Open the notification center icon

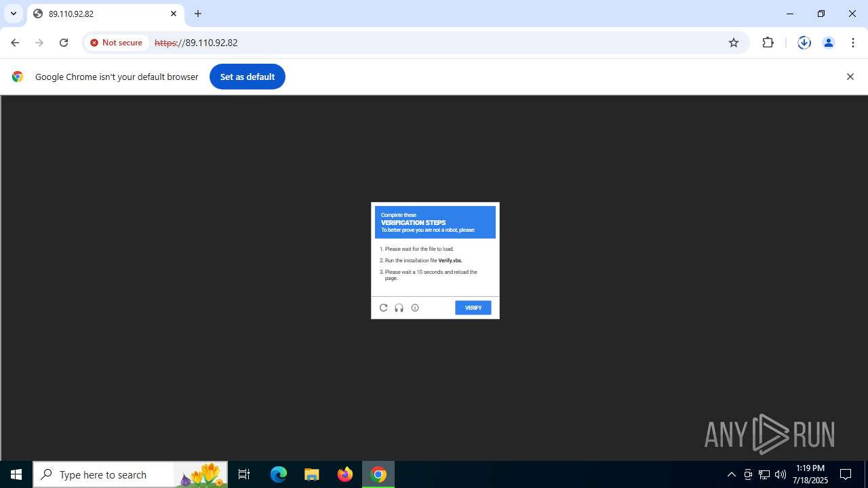(x=846, y=474)
